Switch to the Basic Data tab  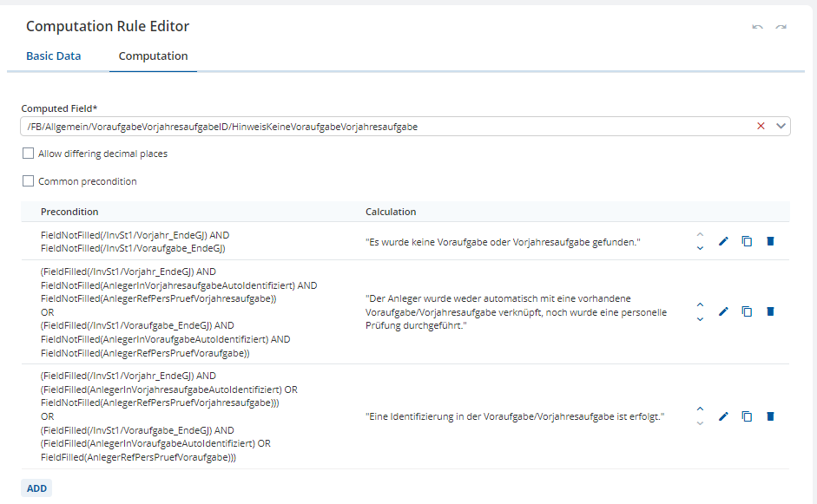point(54,56)
